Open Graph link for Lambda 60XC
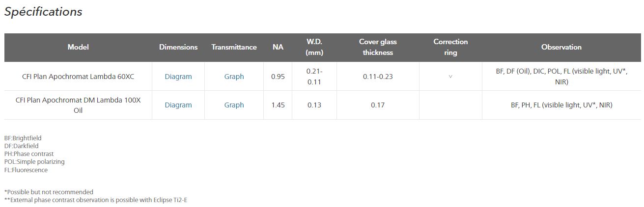This screenshot has height=207, width=644. point(234,77)
